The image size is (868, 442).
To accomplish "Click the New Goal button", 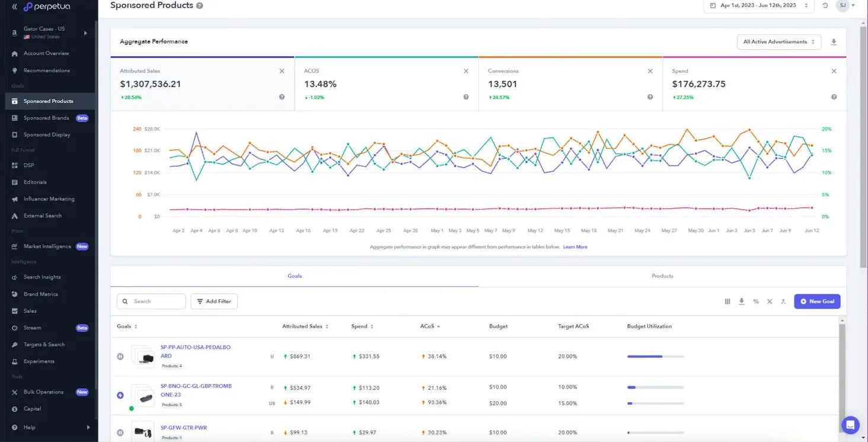I will point(817,302).
